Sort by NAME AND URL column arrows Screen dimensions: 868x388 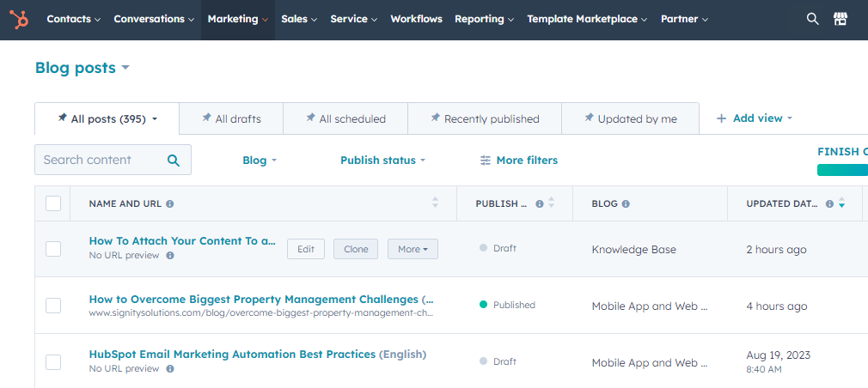[x=435, y=203]
